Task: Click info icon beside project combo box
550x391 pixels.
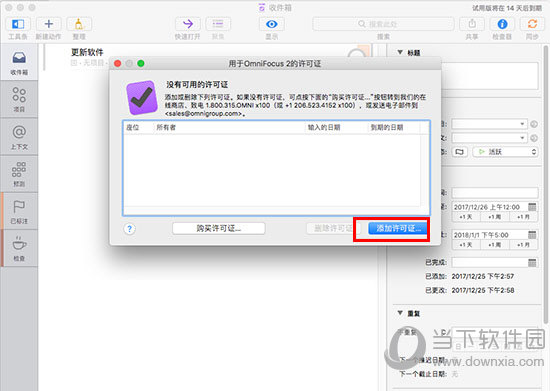Action: point(534,124)
